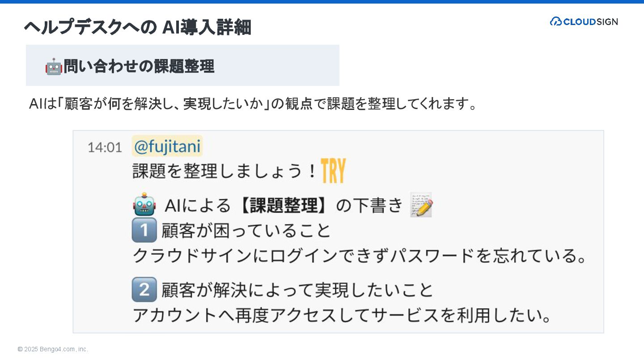Click the クラウドサインにログインできず sentence
The image size is (644, 362).
coord(360,256)
